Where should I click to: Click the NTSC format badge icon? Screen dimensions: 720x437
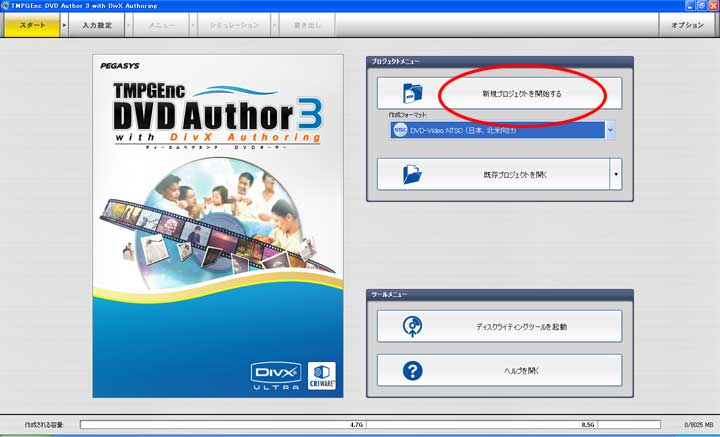(x=400, y=130)
